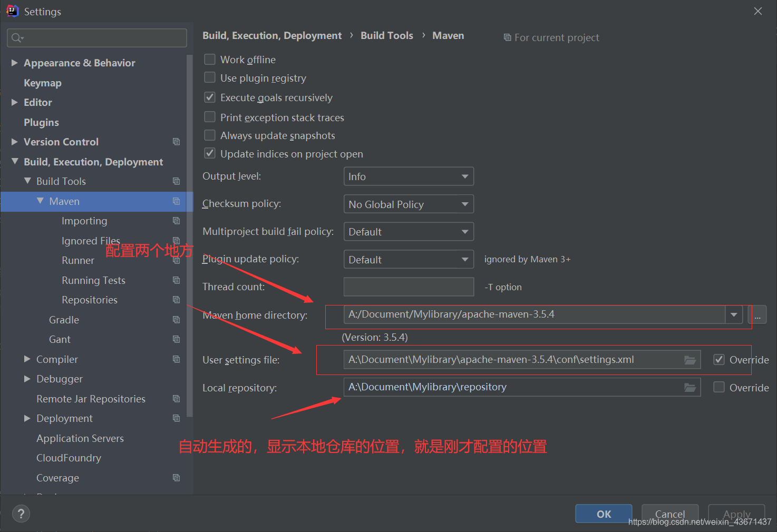The width and height of the screenshot is (777, 532).
Task: Click Build, Execution, Deployment breadcrumb
Action: [x=272, y=35]
